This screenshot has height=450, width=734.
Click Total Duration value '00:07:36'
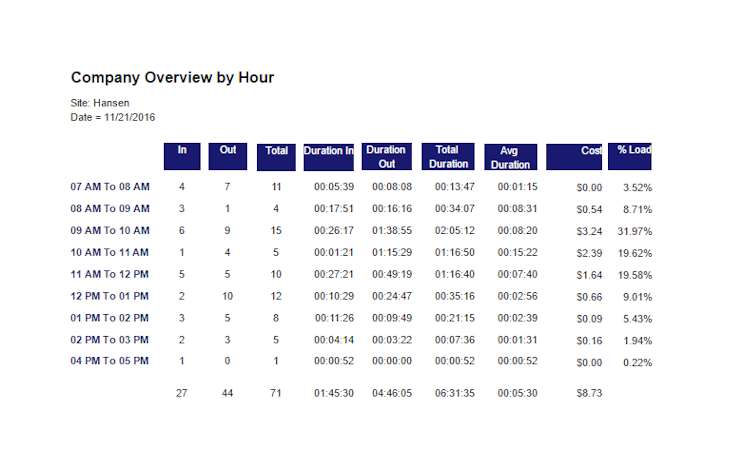[455, 340]
